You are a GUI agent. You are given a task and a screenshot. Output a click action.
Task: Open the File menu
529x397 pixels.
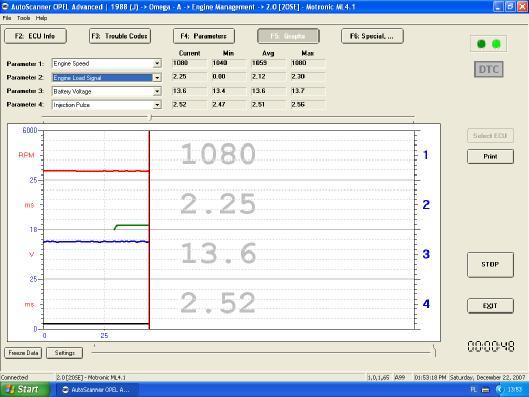pyautogui.click(x=7, y=18)
